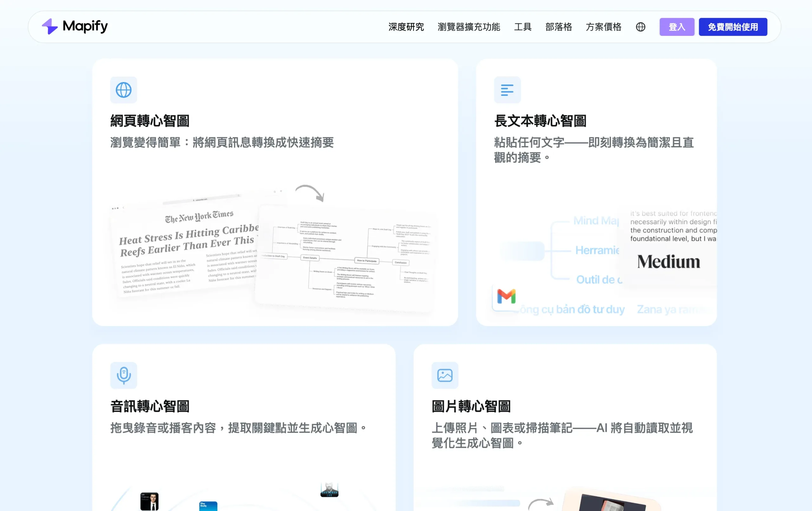Open 方案價格 from the navigation
812x511 pixels.
604,27
